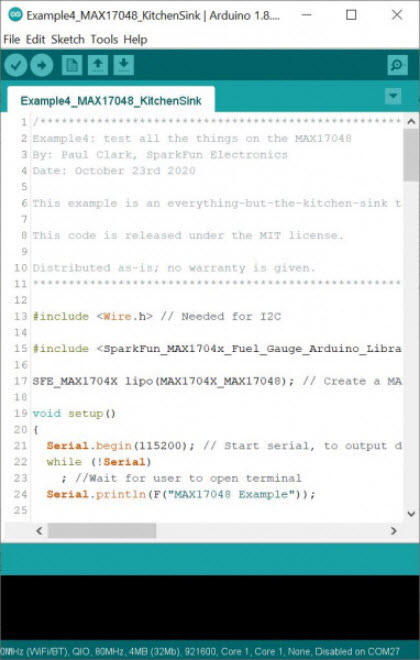Screen dimensions: 420x660
Task: Click the vertical scrollbar down arrow
Action: point(411,514)
